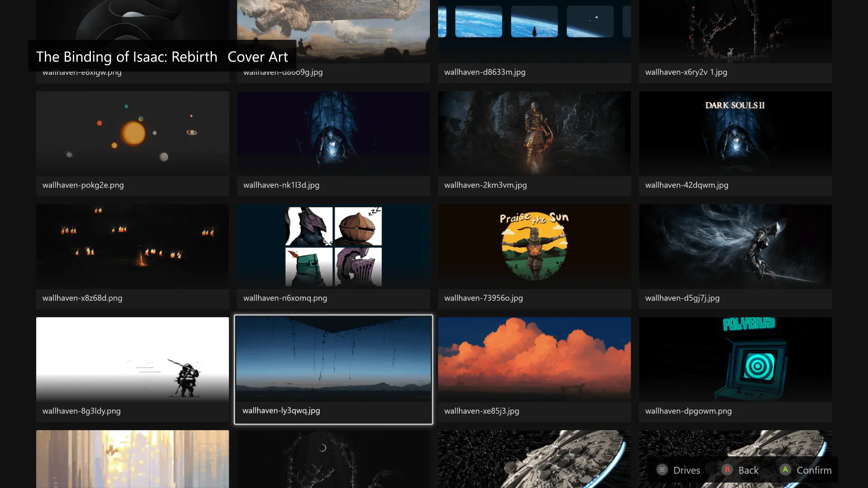Click the filename wallhaven-n6xomq.png
Screen dimensions: 868x488
coord(285,298)
